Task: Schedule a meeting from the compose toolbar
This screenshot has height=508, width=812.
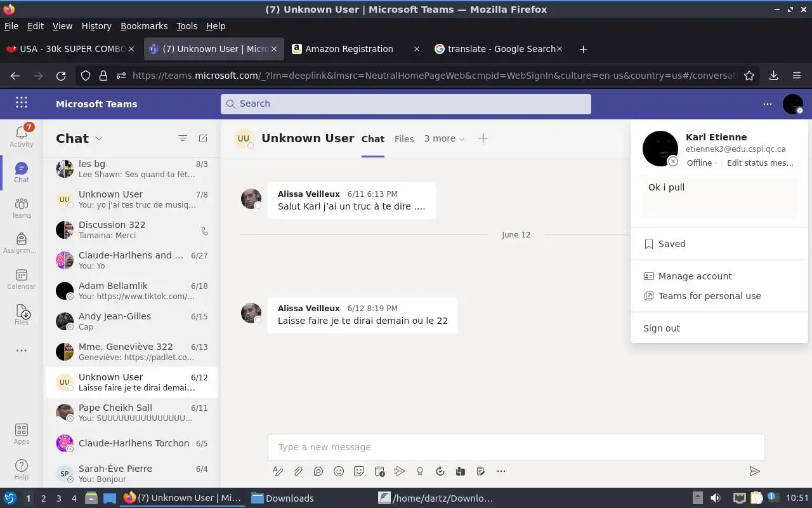Action: pyautogui.click(x=379, y=471)
